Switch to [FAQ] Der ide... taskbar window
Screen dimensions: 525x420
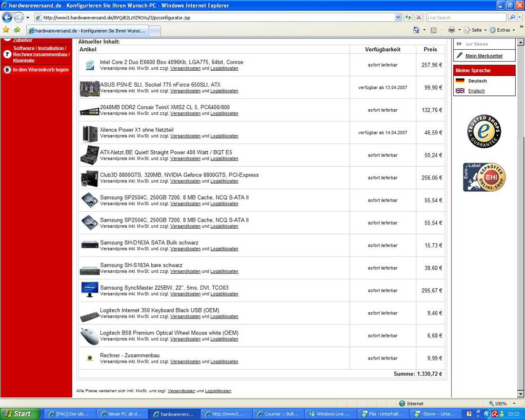pyautogui.click(x=69, y=414)
